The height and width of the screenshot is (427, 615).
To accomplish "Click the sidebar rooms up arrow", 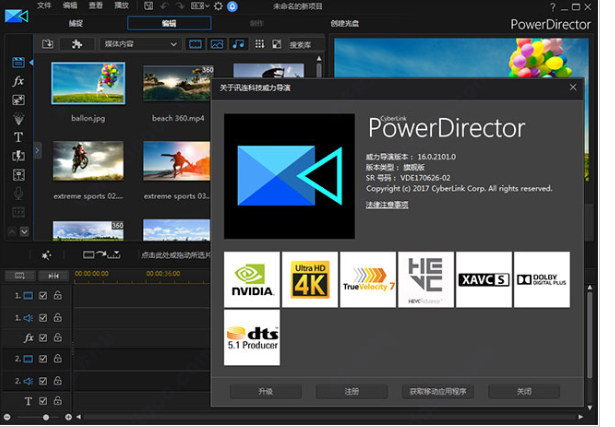I will click(x=12, y=232).
